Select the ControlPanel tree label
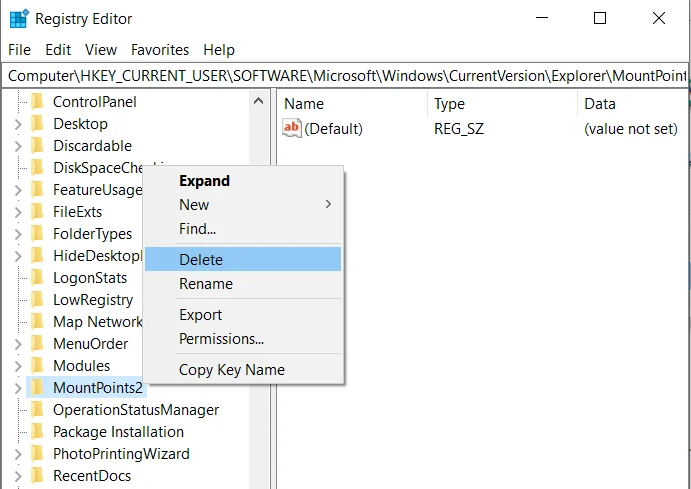The image size is (691, 489). pyautogui.click(x=95, y=102)
